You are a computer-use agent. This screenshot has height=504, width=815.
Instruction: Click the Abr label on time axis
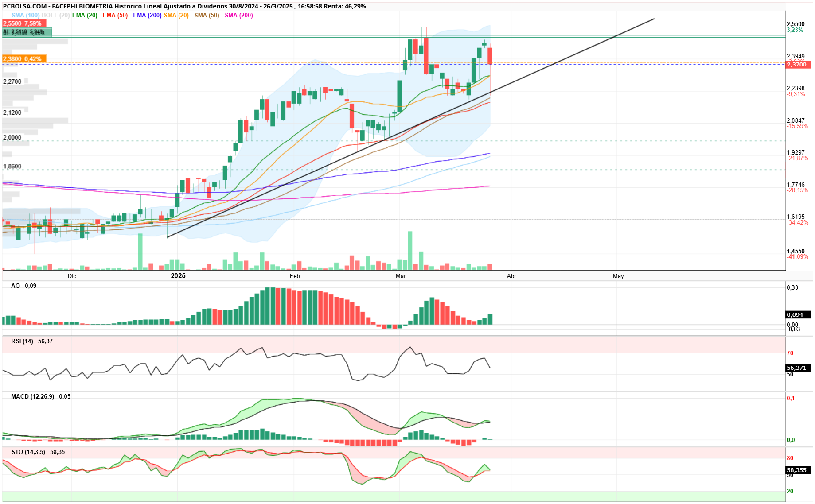coord(511,276)
